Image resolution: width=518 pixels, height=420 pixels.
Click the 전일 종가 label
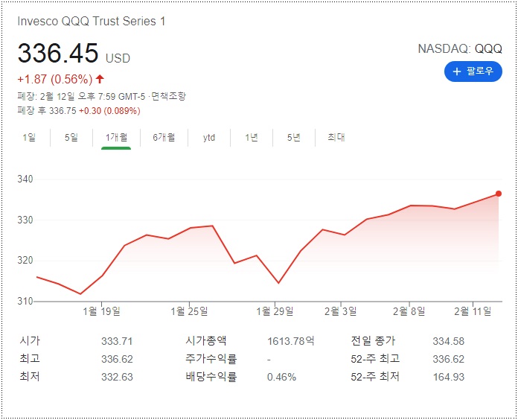coord(373,341)
